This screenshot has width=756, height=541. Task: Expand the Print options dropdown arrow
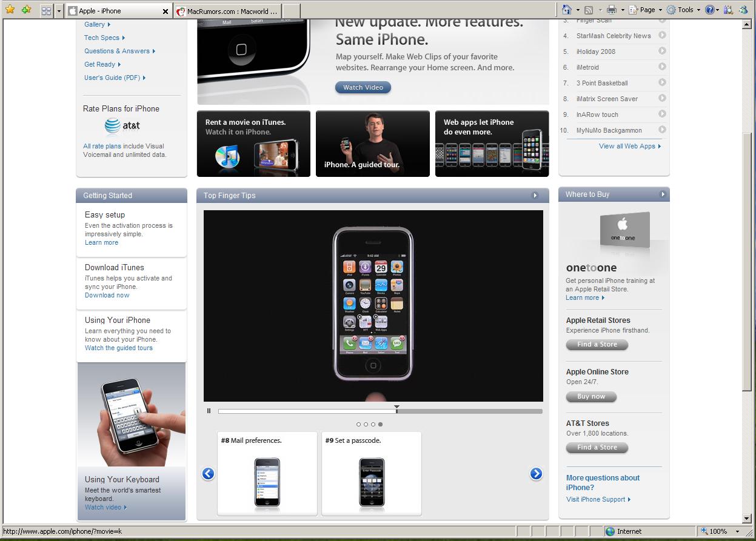click(622, 10)
